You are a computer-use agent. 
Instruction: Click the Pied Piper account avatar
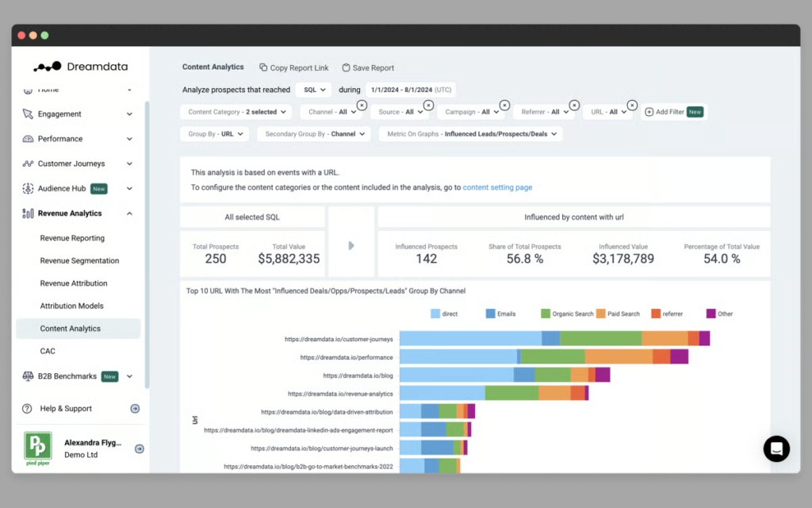click(x=38, y=448)
